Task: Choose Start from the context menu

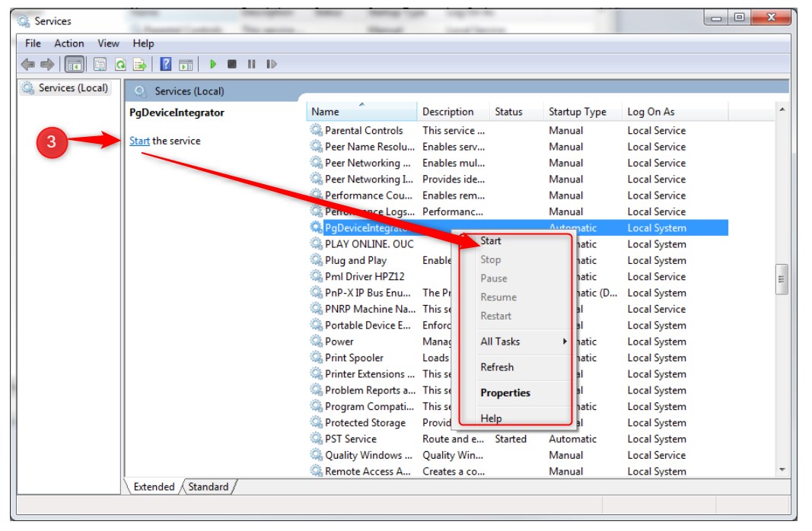Action: tap(491, 241)
